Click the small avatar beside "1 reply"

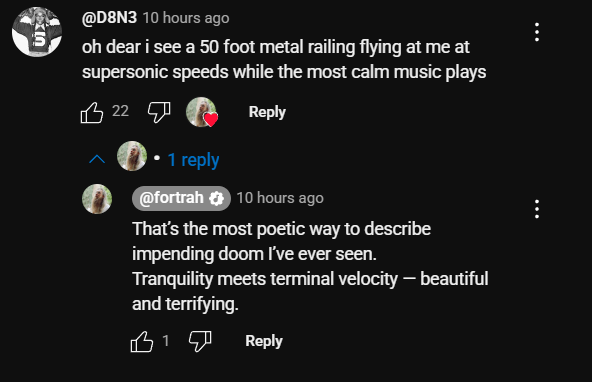(x=132, y=156)
